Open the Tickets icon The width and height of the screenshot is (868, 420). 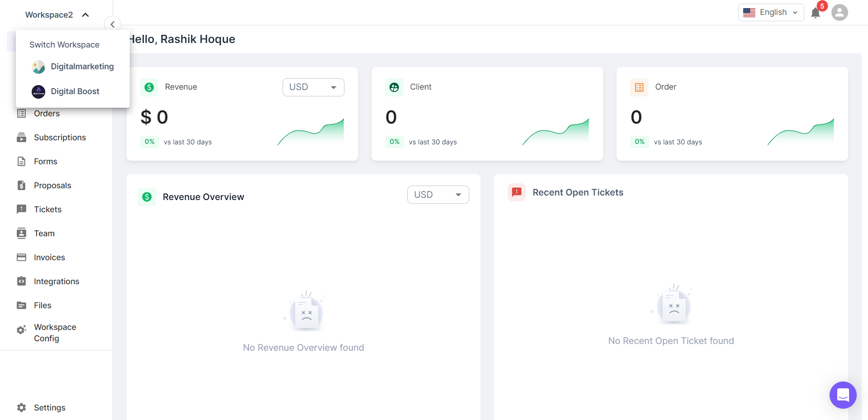(x=21, y=209)
